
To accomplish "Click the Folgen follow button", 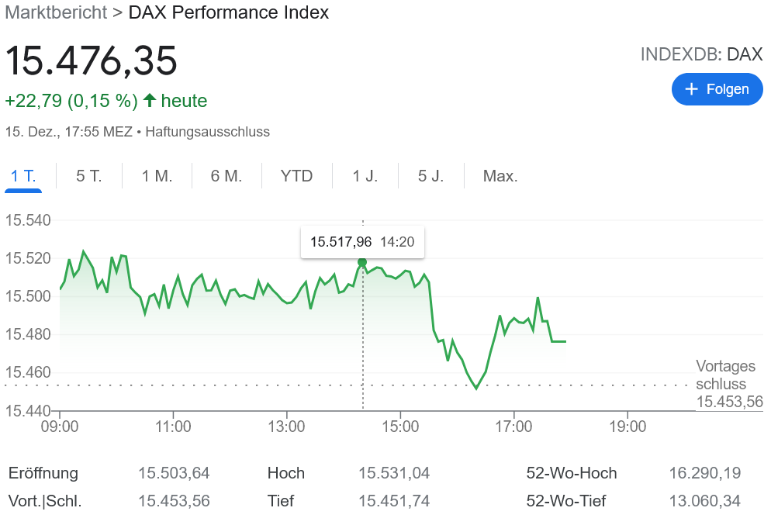I will click(x=717, y=89).
